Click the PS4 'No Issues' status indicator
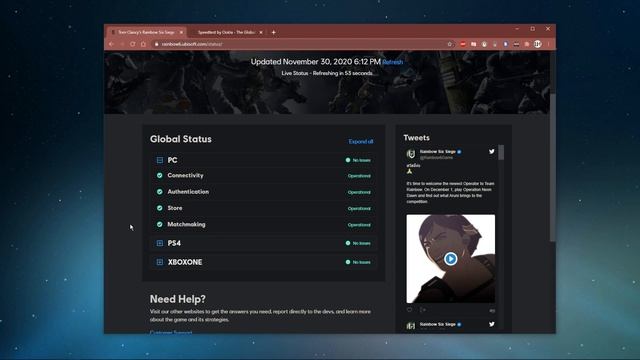The width and height of the screenshot is (640, 360). tap(358, 243)
